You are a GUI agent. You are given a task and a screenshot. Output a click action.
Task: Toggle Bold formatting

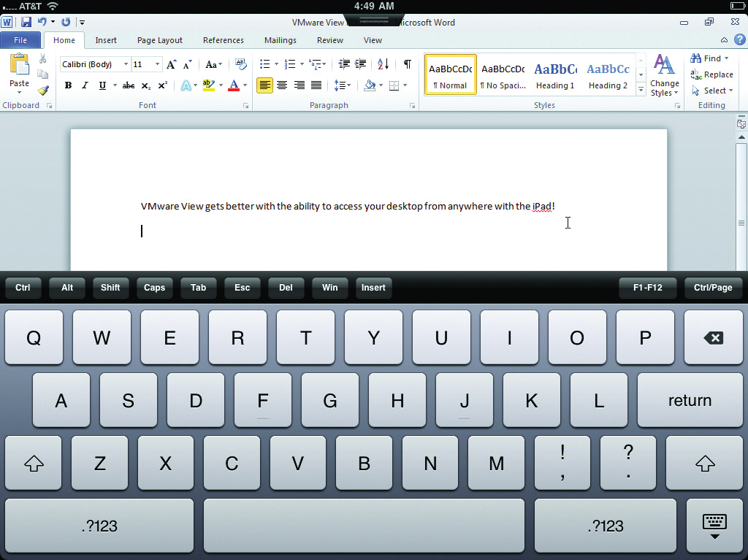pyautogui.click(x=68, y=85)
